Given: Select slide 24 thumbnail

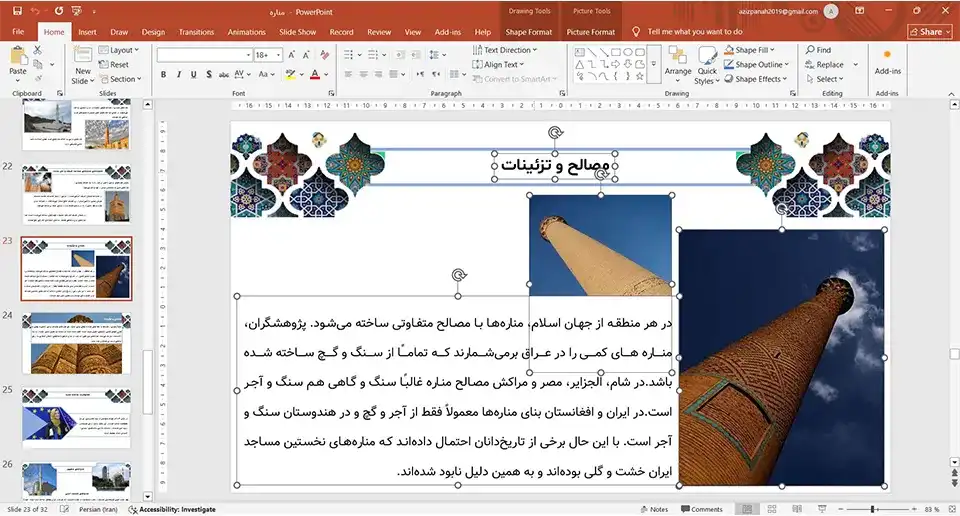Looking at the screenshot, I should pyautogui.click(x=77, y=343).
